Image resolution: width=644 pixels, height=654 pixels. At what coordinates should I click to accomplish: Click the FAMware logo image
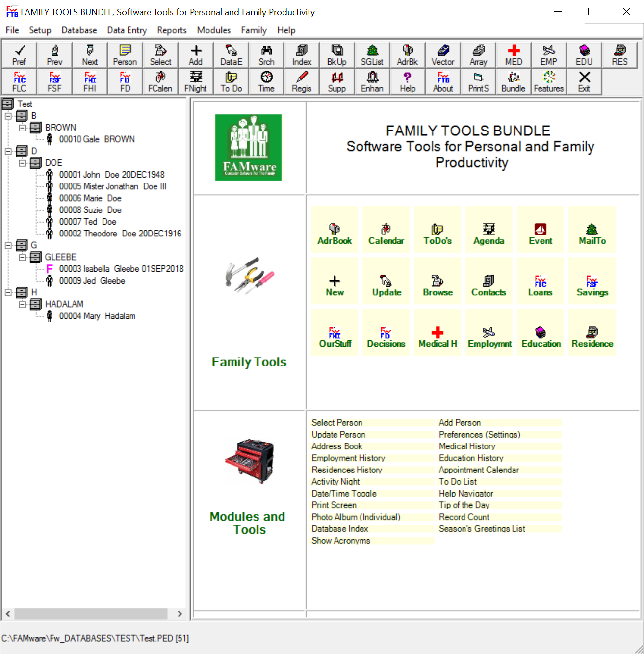click(249, 147)
